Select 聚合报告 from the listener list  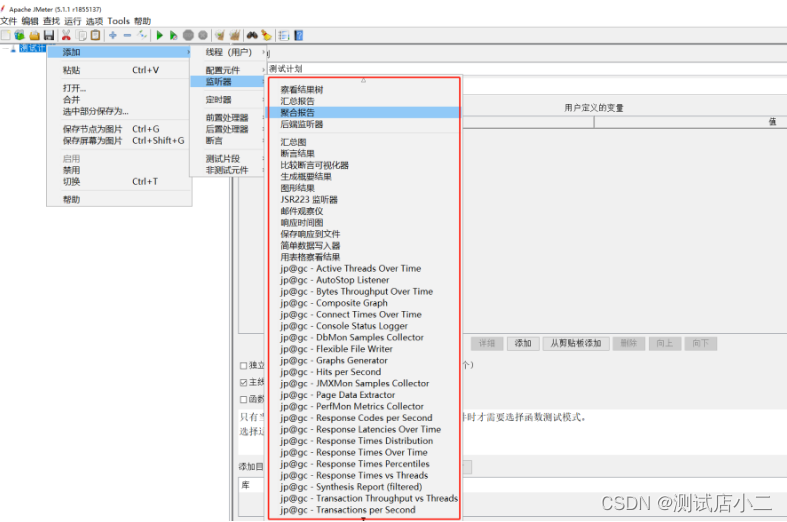point(364,112)
